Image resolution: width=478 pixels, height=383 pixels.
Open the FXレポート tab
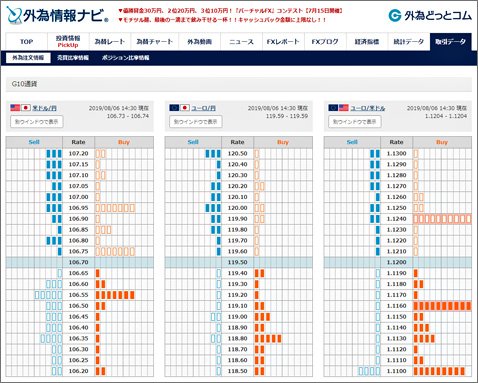click(x=283, y=42)
